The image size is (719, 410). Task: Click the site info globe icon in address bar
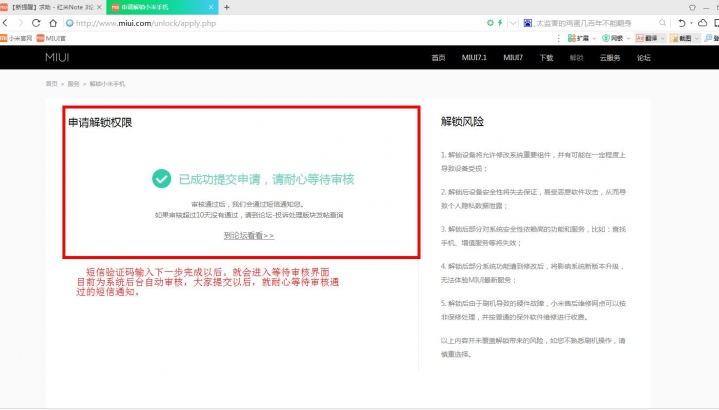pos(70,23)
